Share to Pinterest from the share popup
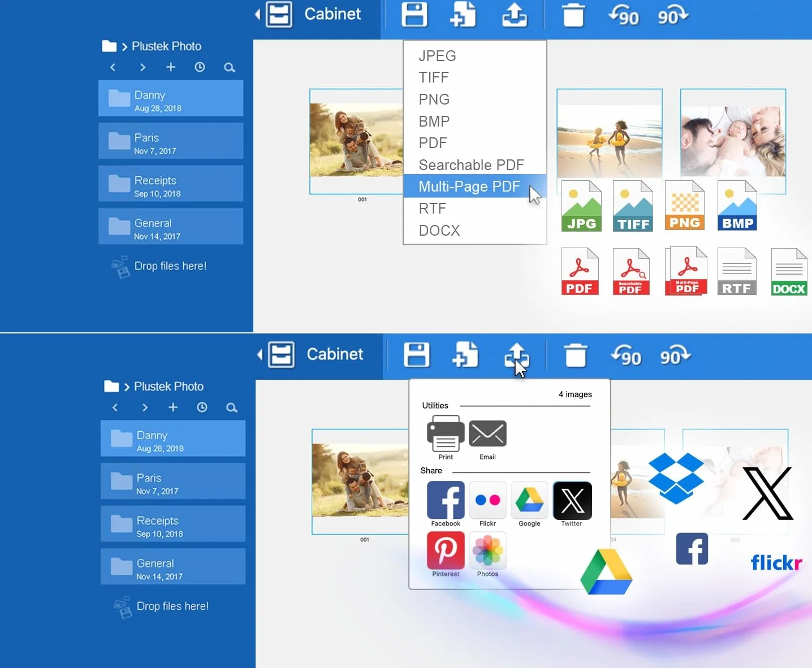Viewport: 812px width, 668px height. [446, 550]
